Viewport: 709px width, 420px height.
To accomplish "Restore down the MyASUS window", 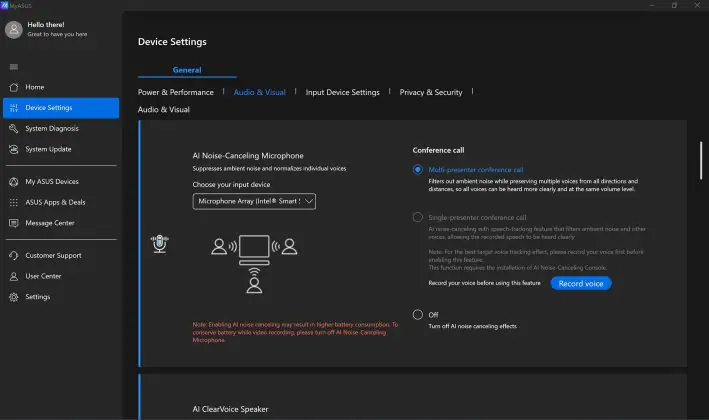I will [674, 5].
